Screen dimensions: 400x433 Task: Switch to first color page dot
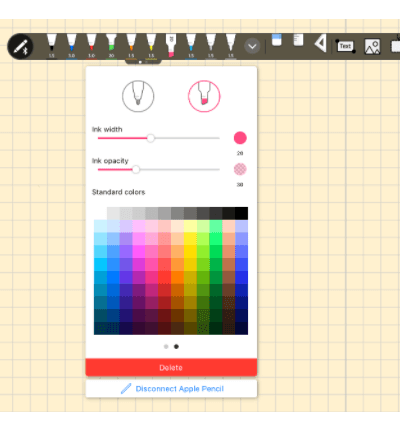point(166,347)
